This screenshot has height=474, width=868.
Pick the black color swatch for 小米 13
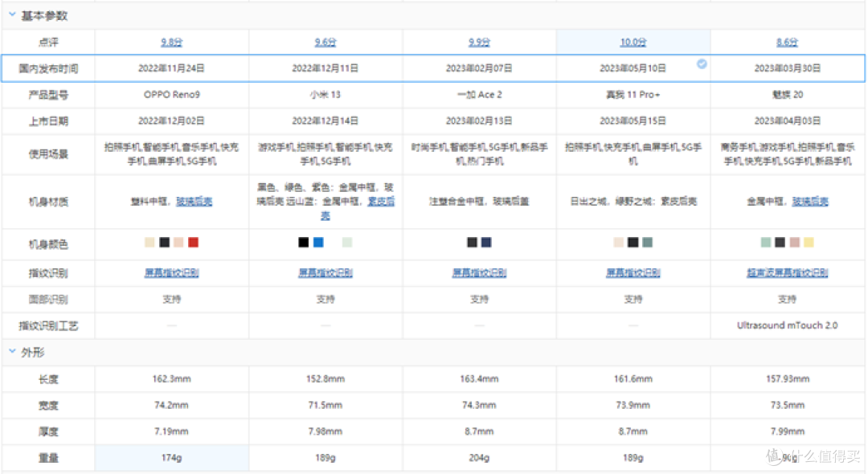pos(303,243)
